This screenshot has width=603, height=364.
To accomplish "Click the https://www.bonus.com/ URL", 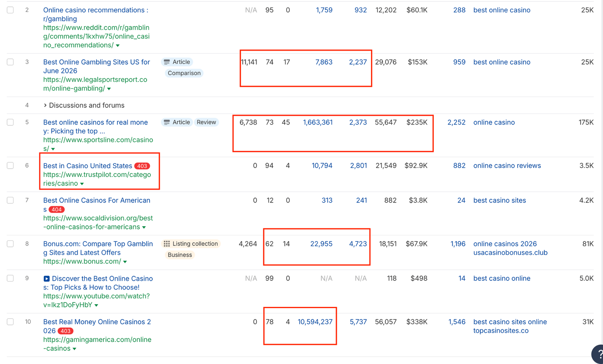I will [82, 261].
